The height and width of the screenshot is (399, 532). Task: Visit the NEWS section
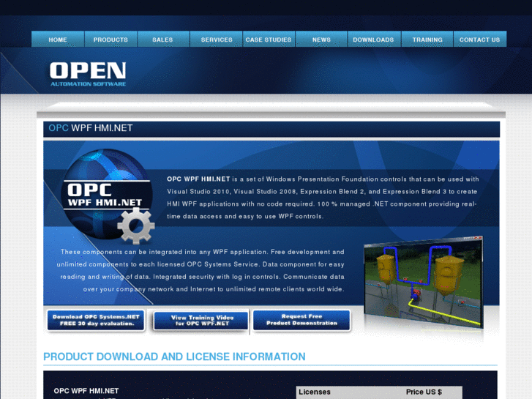click(x=321, y=39)
